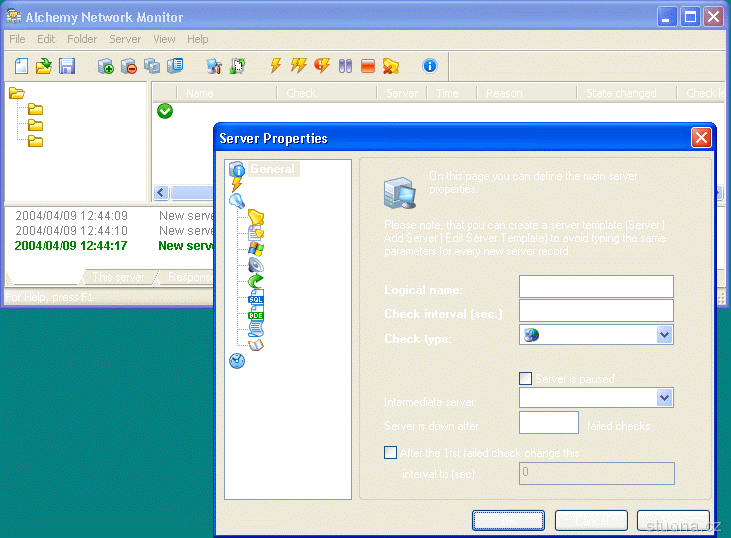Screen dimensions: 731x538
Task: Click the Pause toolbar icon
Action: point(345,66)
